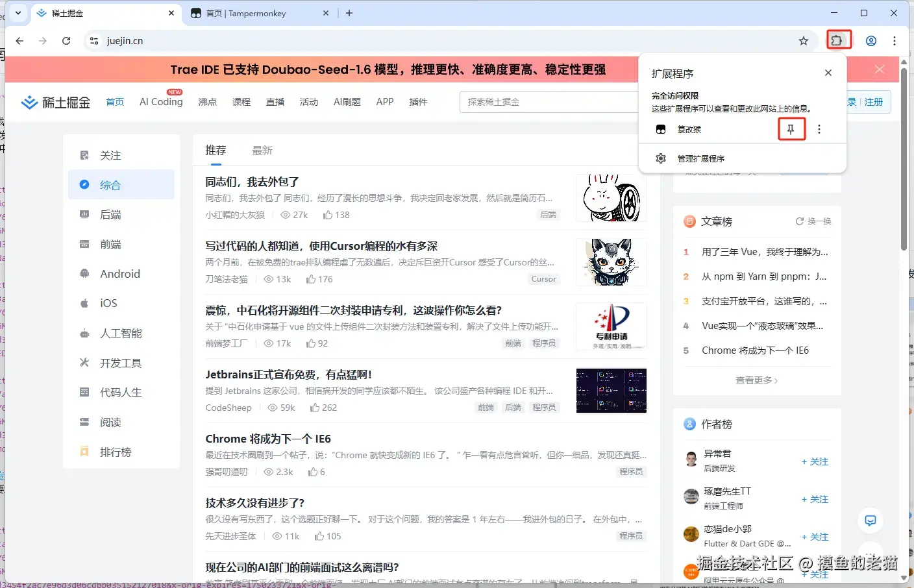Click the 稀土掘金 logo
Image resolution: width=914 pixels, height=588 pixels.
(56, 102)
